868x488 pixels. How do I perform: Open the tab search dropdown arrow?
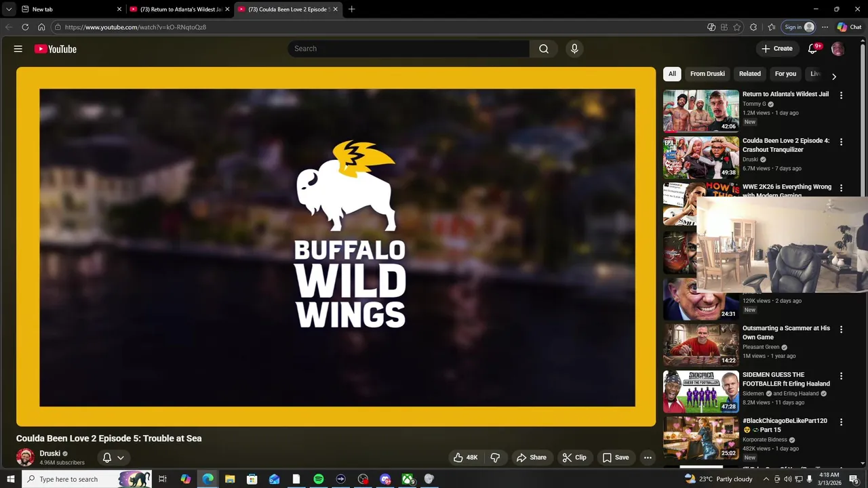pyautogui.click(x=9, y=9)
